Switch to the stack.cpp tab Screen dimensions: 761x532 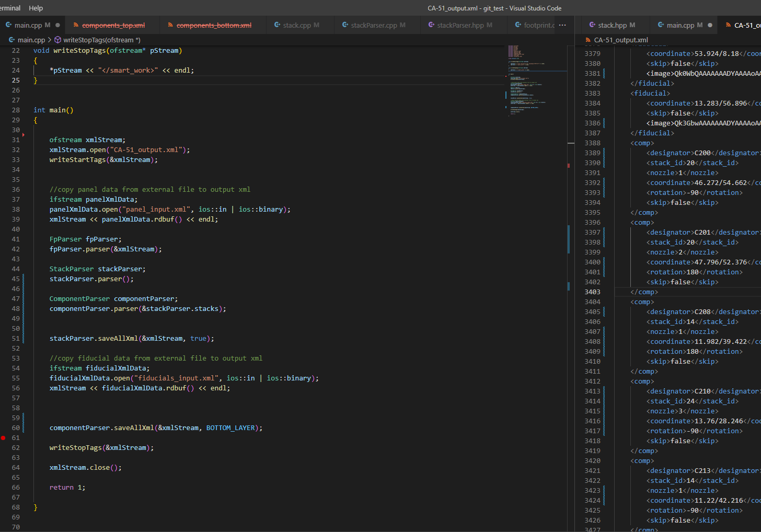[297, 25]
